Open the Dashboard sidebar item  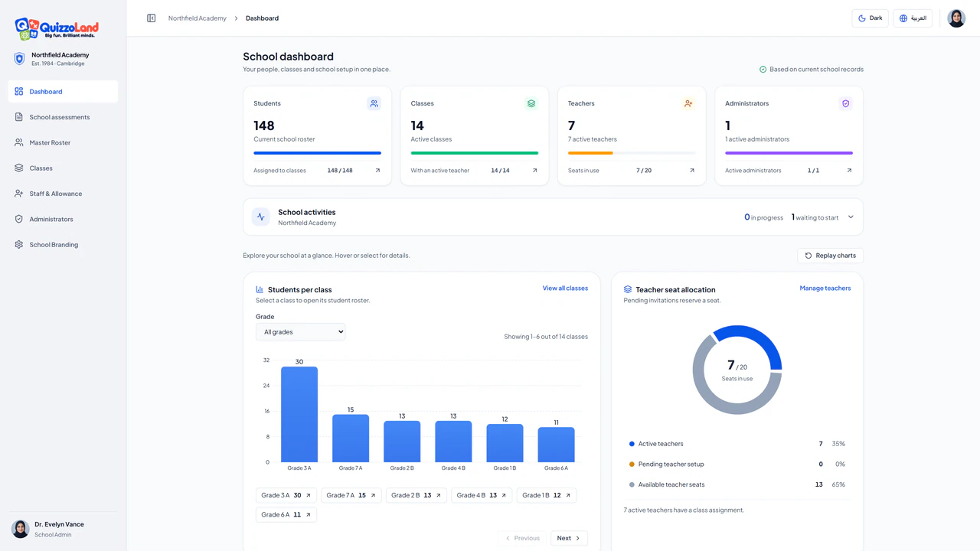(x=63, y=92)
